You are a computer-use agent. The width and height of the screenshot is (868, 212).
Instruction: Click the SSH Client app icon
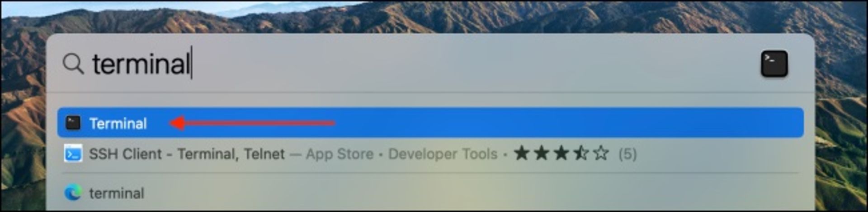(73, 154)
